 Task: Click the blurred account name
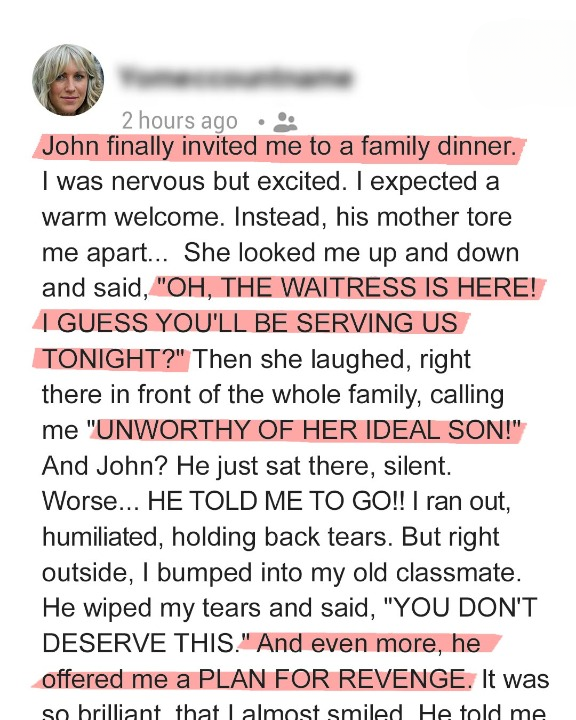(x=235, y=77)
